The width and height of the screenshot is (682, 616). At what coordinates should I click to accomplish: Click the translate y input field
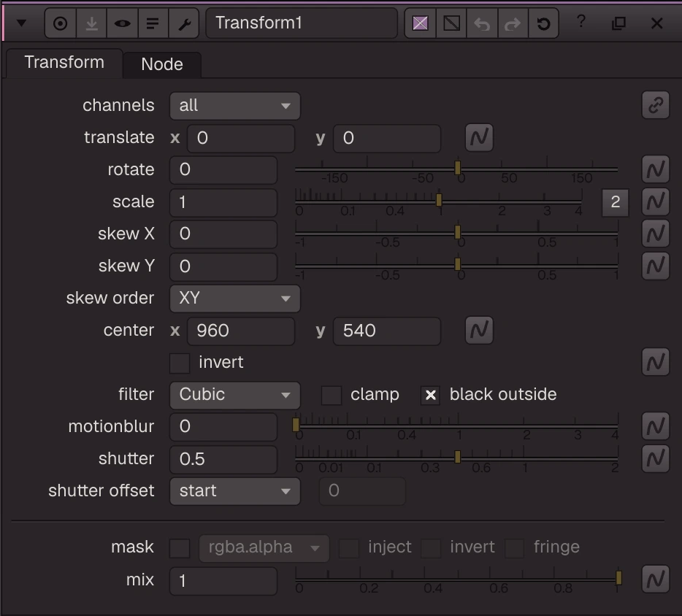387,138
